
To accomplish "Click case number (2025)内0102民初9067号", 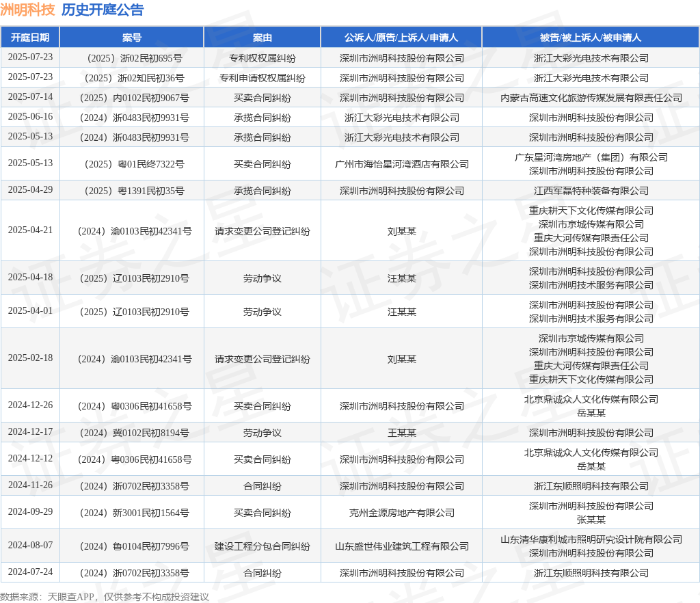I will [x=135, y=98].
